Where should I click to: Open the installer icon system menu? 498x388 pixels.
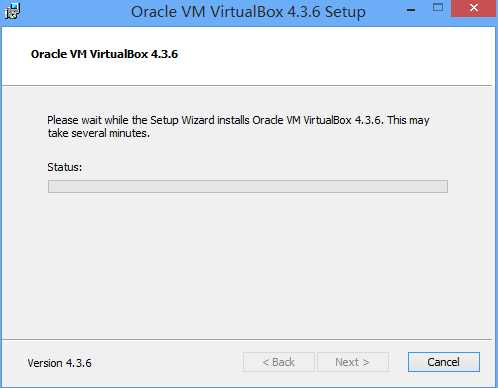point(12,11)
